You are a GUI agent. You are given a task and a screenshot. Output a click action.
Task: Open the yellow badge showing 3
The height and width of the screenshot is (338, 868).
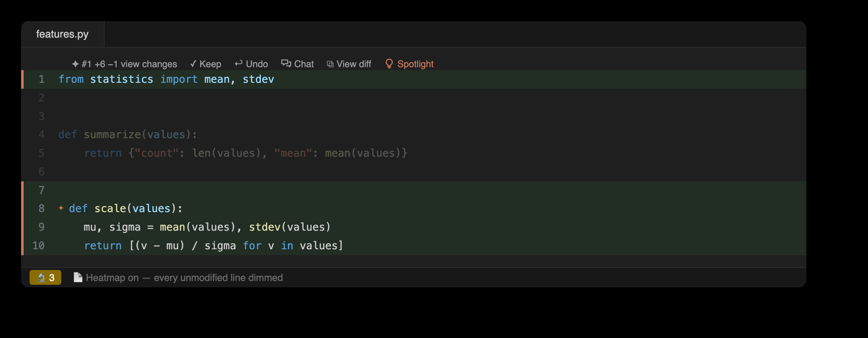pos(45,278)
